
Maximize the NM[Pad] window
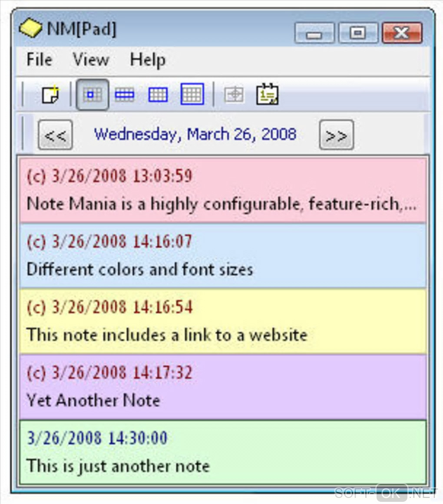pos(358,33)
